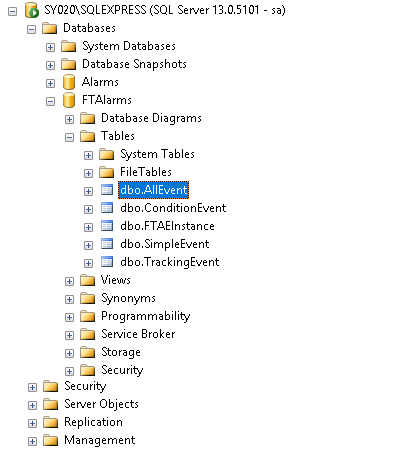Expand the Views folder
Viewport: 405px width, 455px height.
click(69, 281)
